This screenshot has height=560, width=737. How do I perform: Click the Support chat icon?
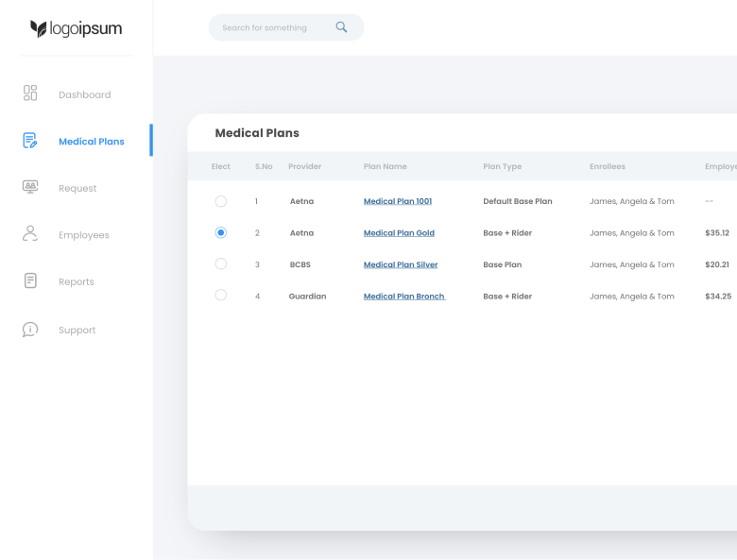pos(30,330)
